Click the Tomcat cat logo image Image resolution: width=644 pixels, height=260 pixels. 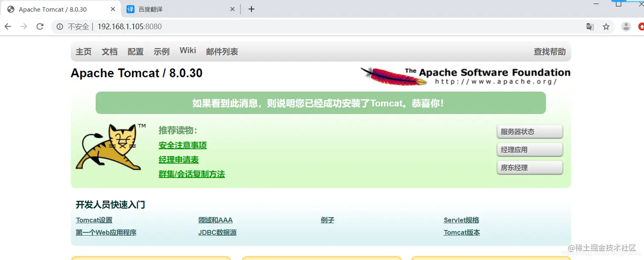110,147
